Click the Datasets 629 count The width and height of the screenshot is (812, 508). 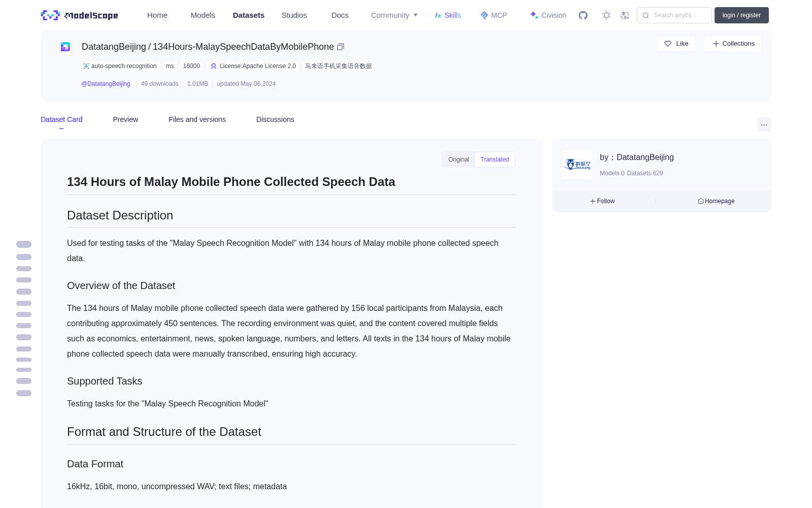click(x=645, y=173)
